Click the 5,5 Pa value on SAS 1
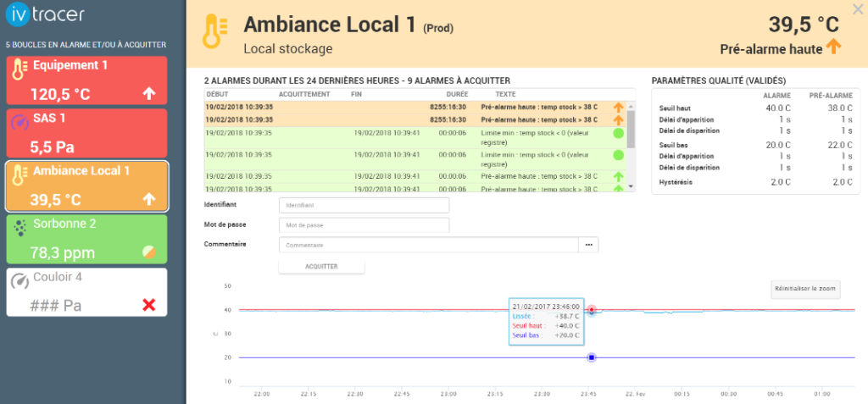 pyautogui.click(x=52, y=147)
